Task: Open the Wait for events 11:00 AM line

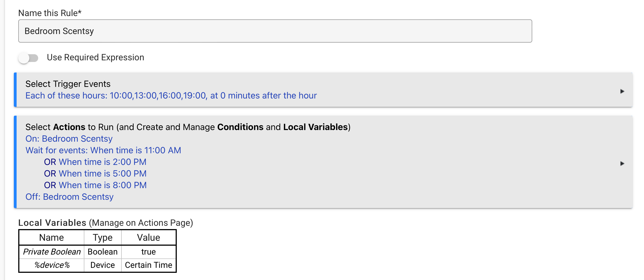Action: [103, 150]
